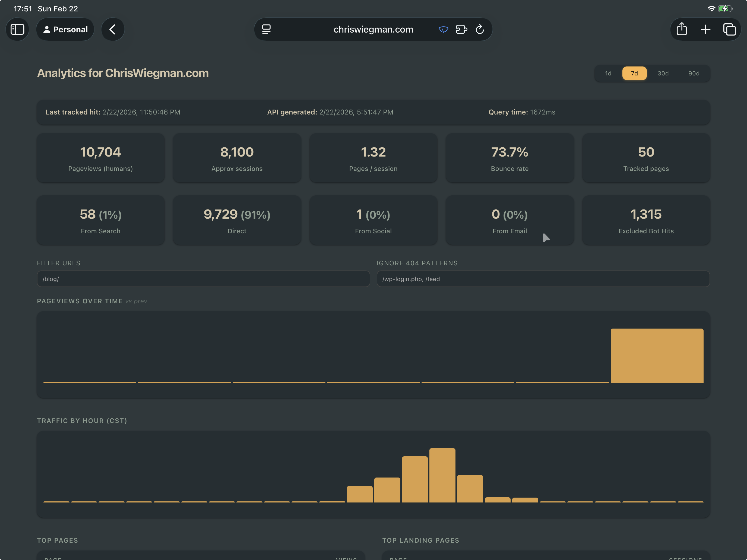747x560 pixels.
Task: Click the 1 From Social card
Action: point(373,220)
